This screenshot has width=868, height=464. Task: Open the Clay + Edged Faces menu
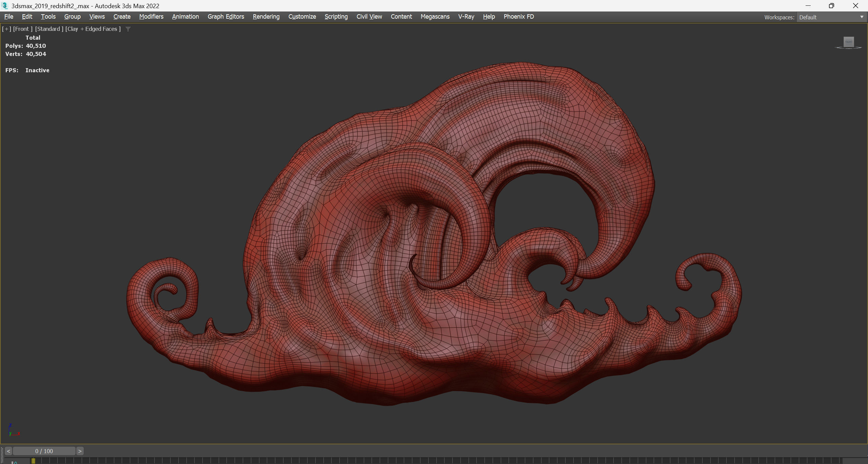(x=93, y=29)
